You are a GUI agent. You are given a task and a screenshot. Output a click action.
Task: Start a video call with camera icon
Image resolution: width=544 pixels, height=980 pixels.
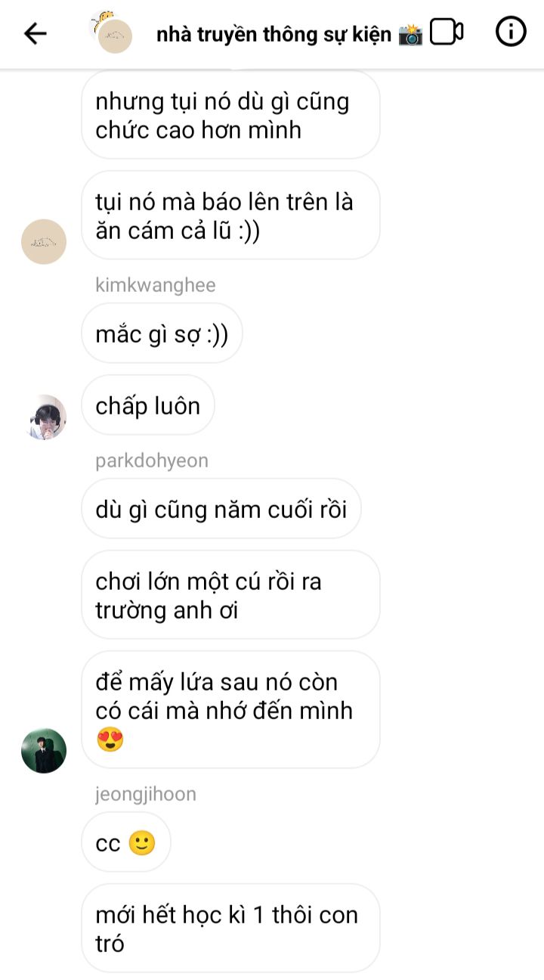click(446, 33)
